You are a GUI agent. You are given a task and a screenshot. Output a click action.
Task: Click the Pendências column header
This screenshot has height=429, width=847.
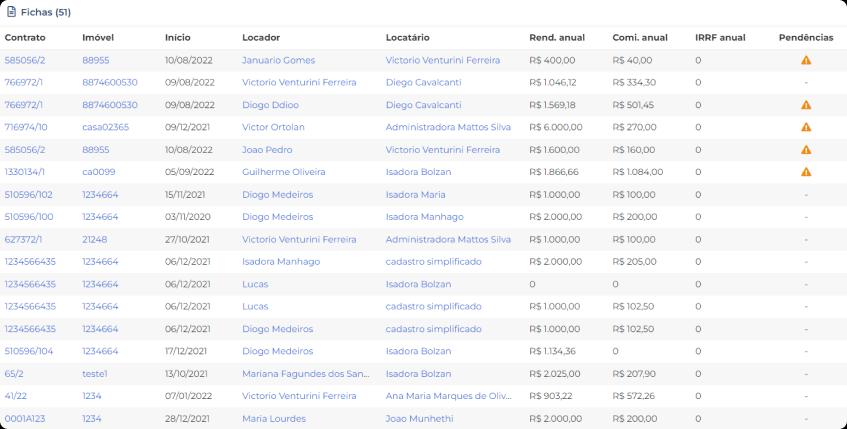806,37
